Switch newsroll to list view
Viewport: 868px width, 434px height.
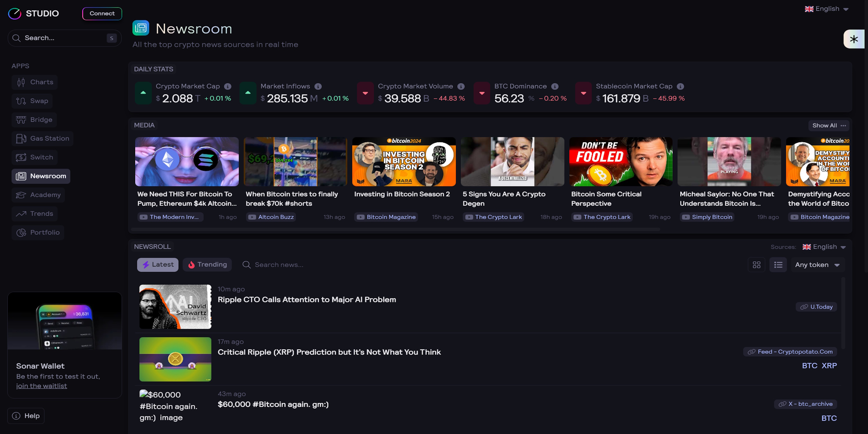point(778,265)
